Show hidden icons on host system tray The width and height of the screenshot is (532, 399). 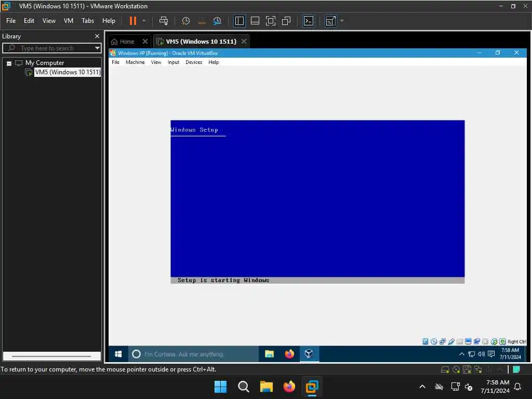pyautogui.click(x=422, y=387)
